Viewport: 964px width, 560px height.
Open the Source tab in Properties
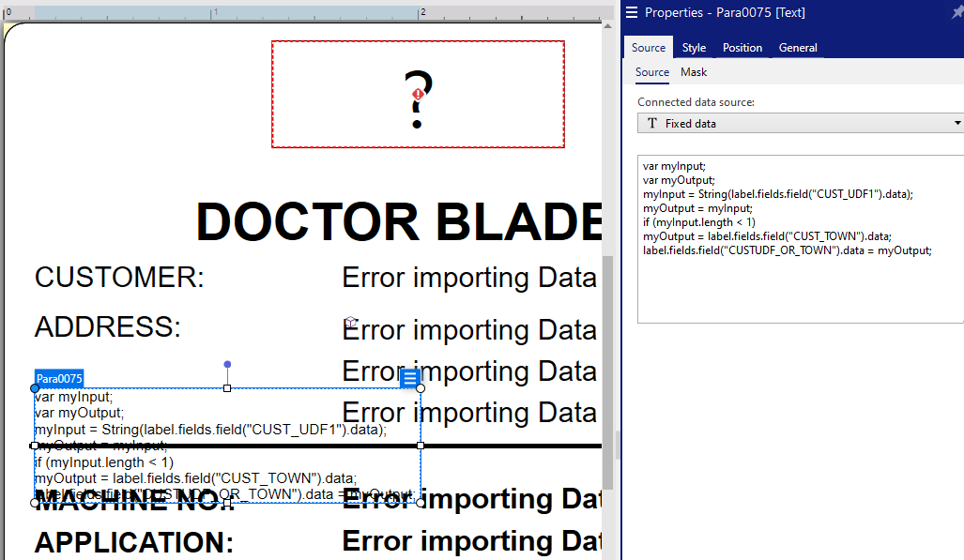click(648, 48)
